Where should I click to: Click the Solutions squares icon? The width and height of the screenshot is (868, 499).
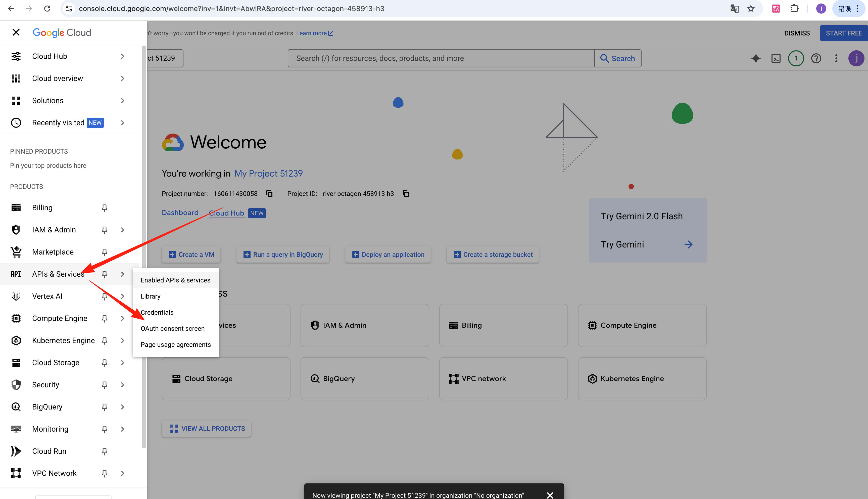pyautogui.click(x=16, y=100)
